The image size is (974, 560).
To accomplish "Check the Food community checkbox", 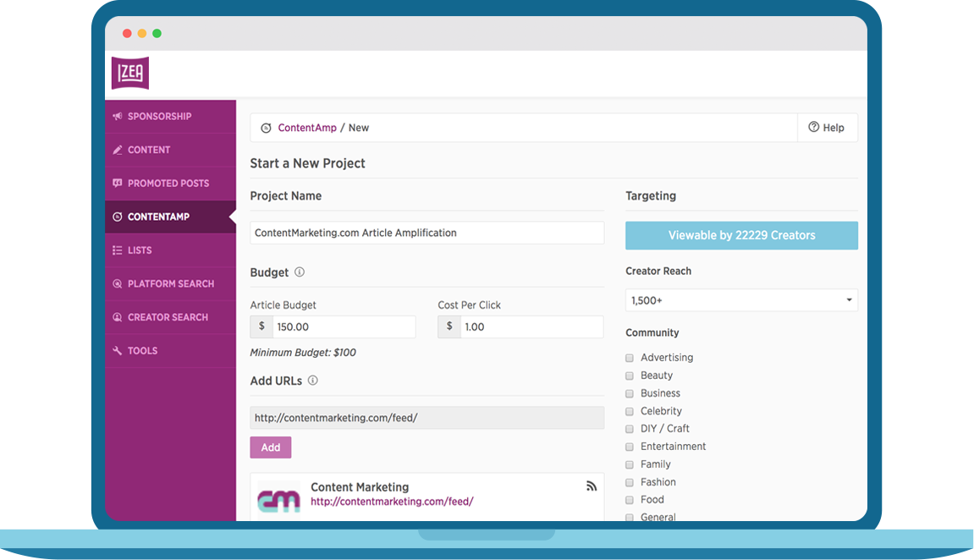I will point(630,500).
